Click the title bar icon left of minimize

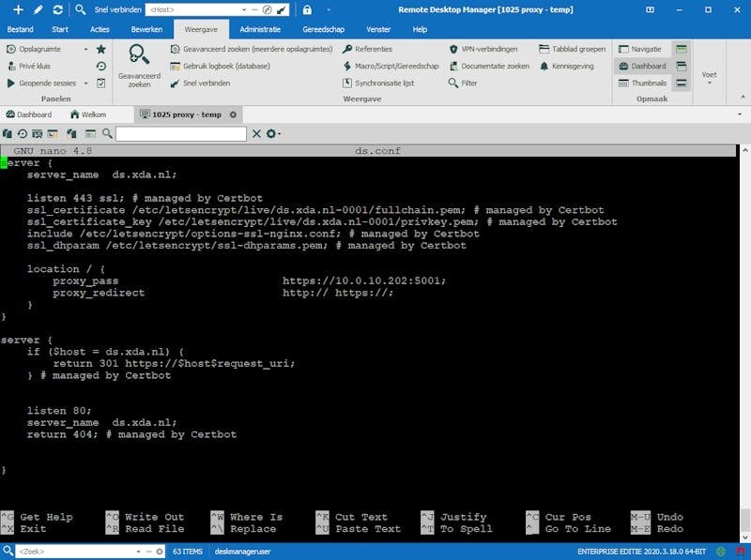click(650, 9)
